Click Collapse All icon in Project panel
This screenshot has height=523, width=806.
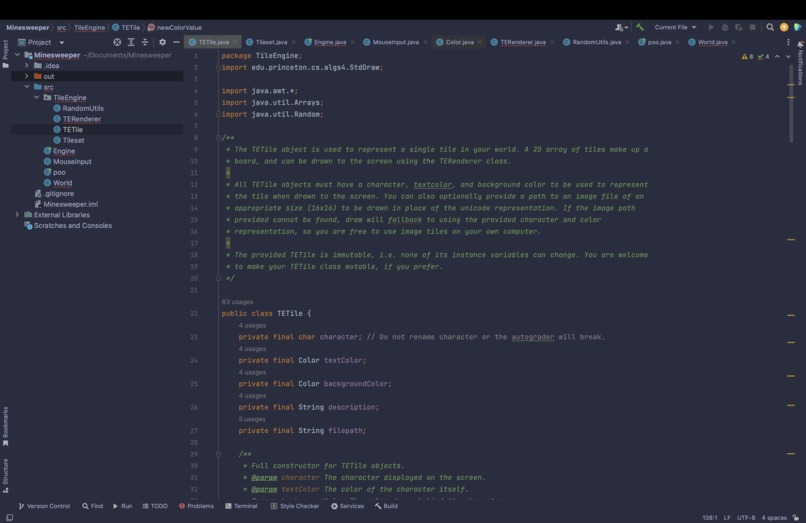pyautogui.click(x=145, y=42)
